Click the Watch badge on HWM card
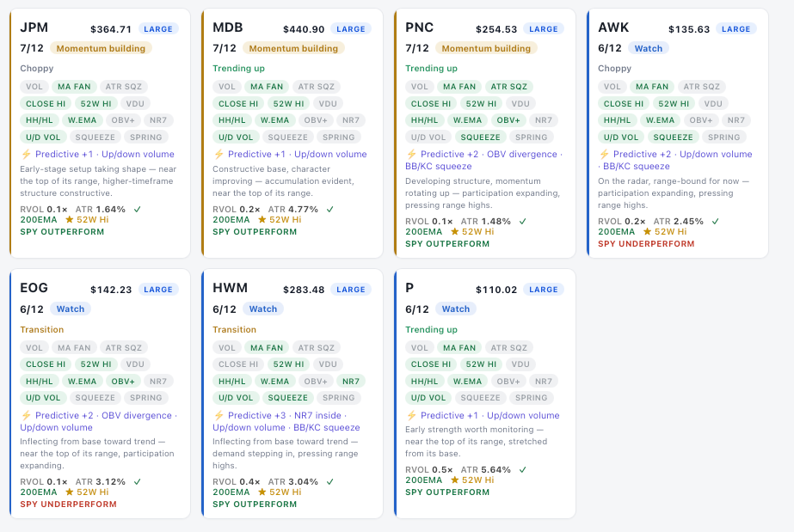This screenshot has width=794, height=532. coord(263,309)
